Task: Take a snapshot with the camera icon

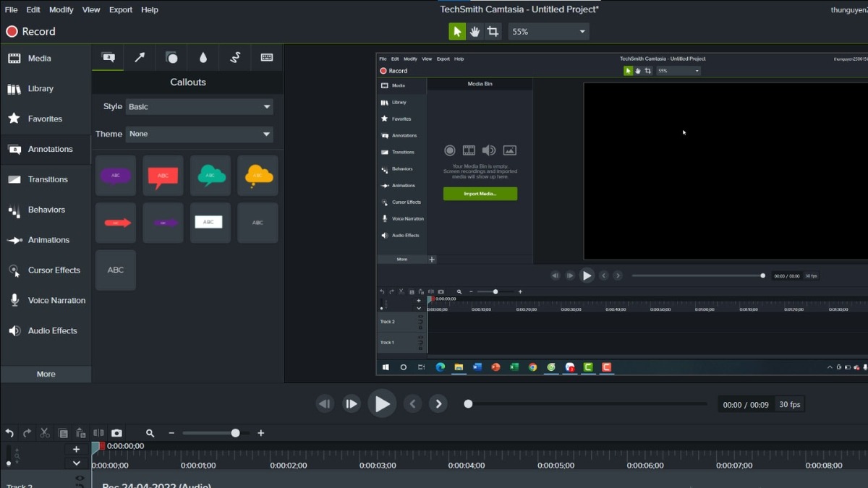Action: point(116,433)
